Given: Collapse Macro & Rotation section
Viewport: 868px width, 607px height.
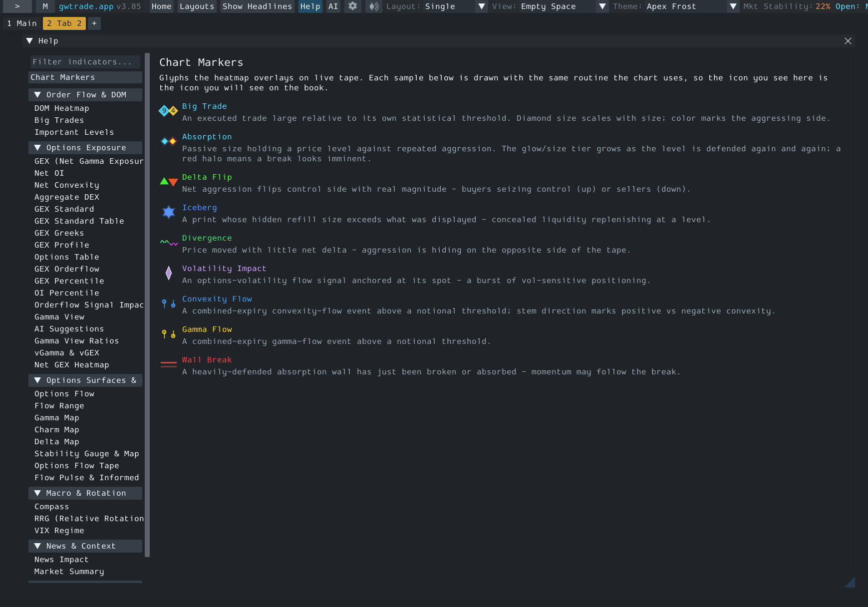Looking at the screenshot, I should click(85, 493).
